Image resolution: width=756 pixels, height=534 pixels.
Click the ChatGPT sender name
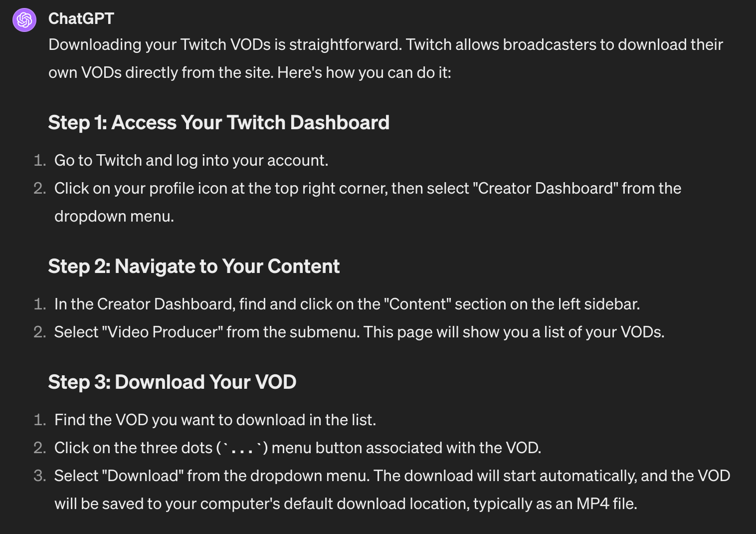pos(81,18)
